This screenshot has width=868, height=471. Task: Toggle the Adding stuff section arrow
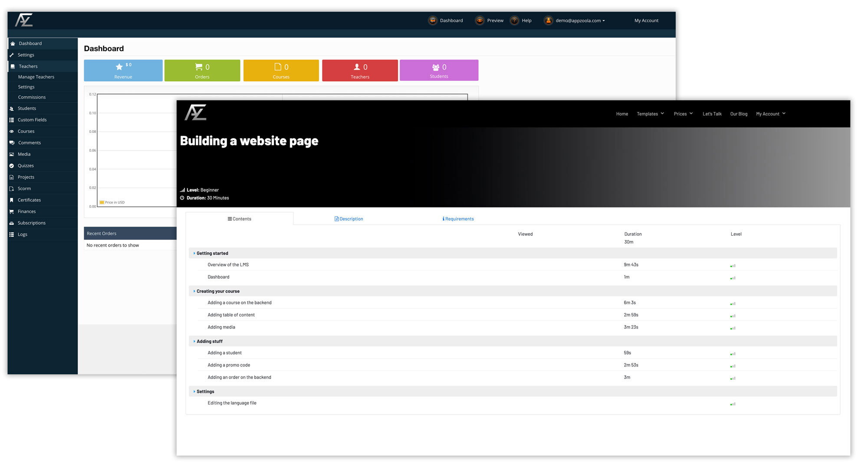pyautogui.click(x=194, y=341)
